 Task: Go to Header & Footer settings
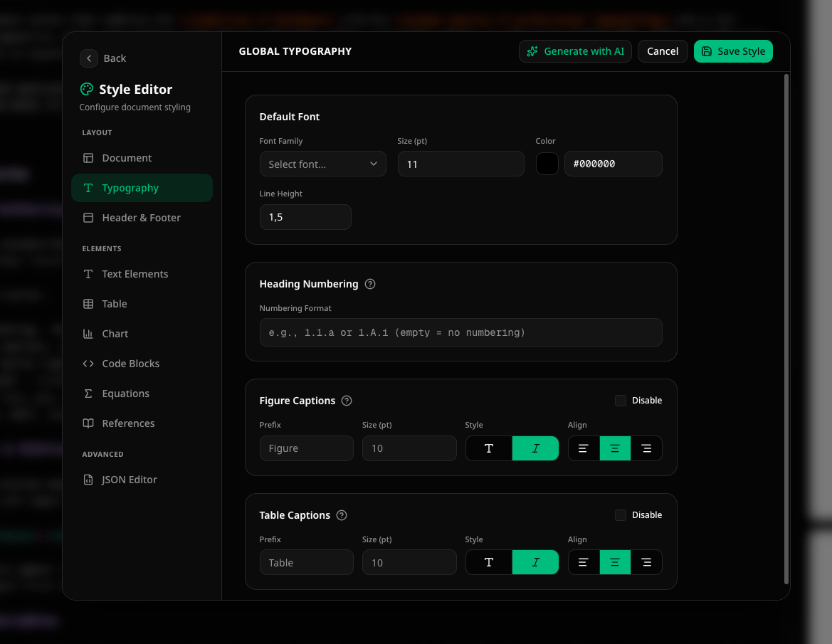(x=142, y=218)
